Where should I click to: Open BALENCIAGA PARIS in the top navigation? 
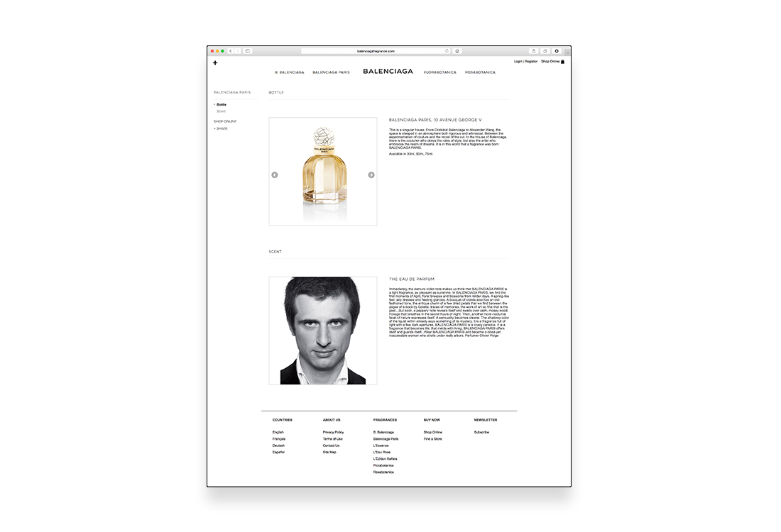coord(332,72)
